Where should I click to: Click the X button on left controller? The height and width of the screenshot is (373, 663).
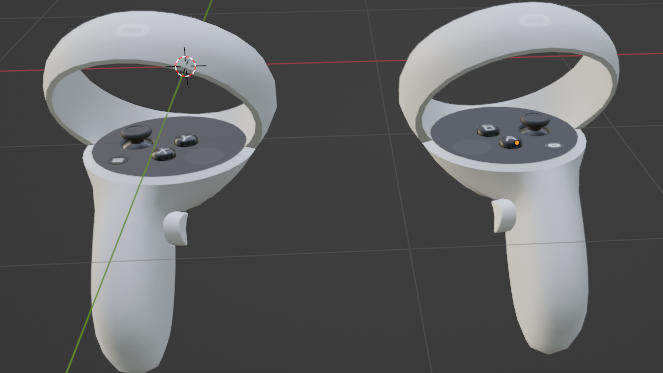164,153
